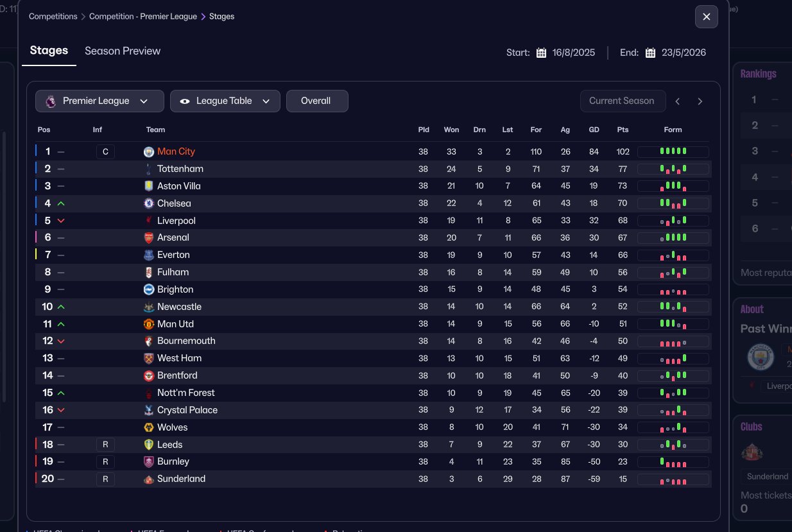Open the Competitions breadcrumb link
The width and height of the screenshot is (792, 532).
tap(53, 17)
